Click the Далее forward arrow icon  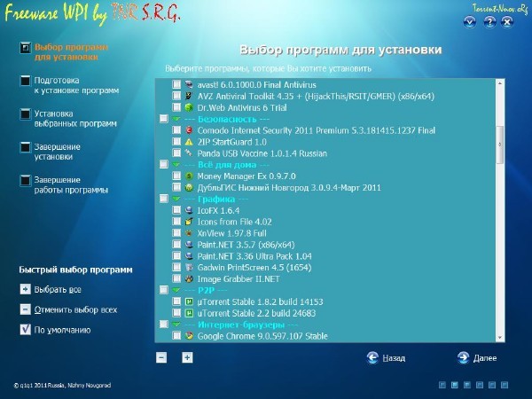pos(463,357)
